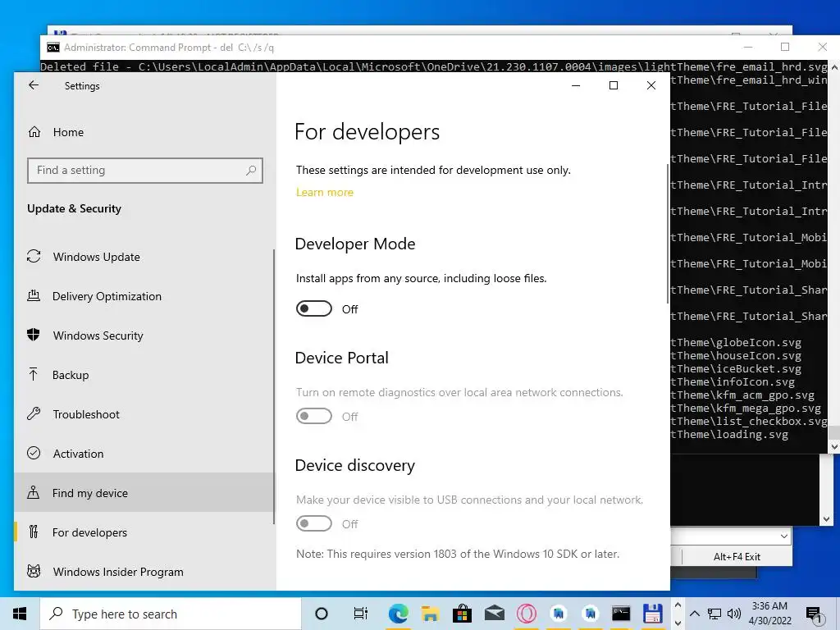This screenshot has height=630, width=840.
Task: Launch Microsoft Edge from taskbar
Action: coord(398,614)
